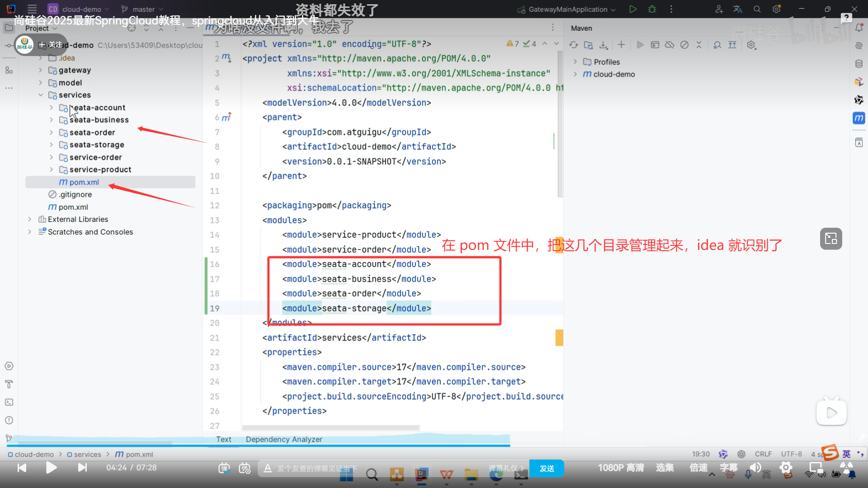Image resolution: width=868 pixels, height=488 pixels.
Task: Switch to the Dependency Analyzer tab
Action: 284,439
